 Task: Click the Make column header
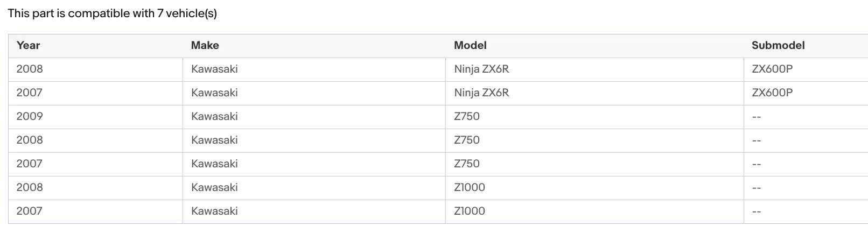coord(205,46)
